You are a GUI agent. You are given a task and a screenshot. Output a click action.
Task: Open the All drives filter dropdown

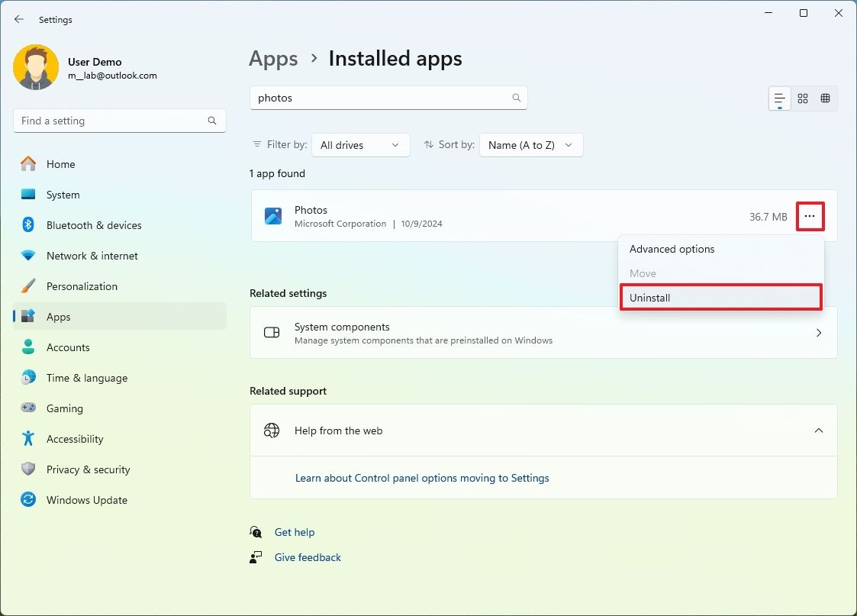pyautogui.click(x=360, y=144)
